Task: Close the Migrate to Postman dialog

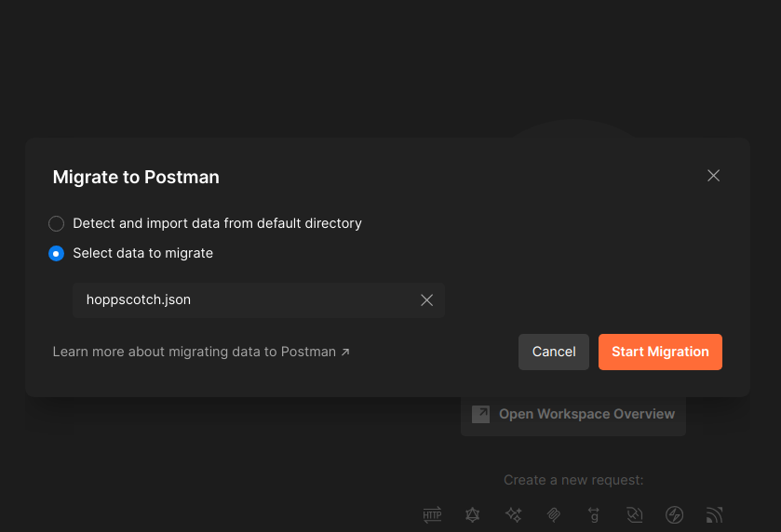Action: pos(713,176)
